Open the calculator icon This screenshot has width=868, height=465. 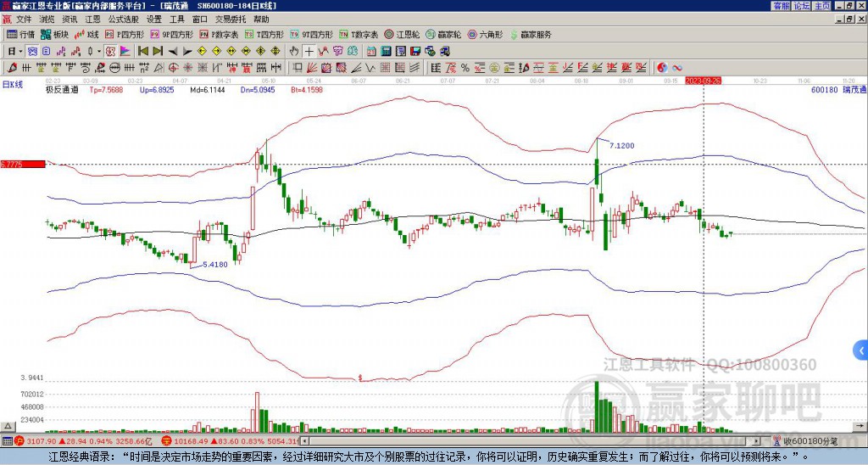click(386, 52)
